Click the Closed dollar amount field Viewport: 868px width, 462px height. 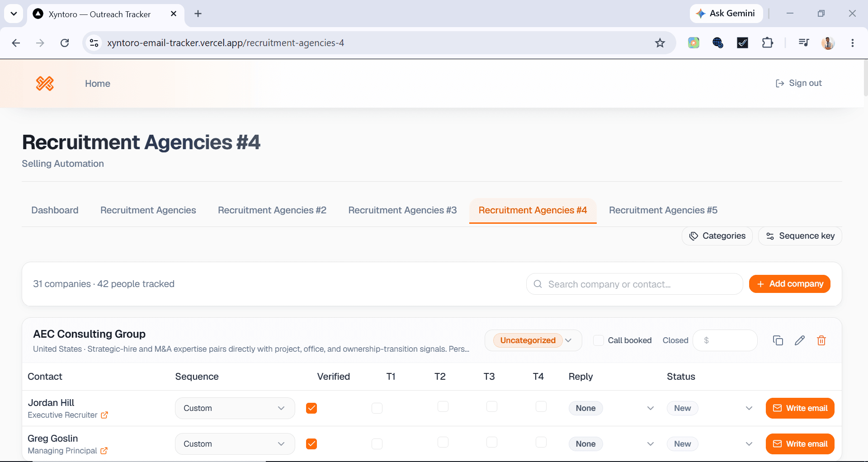point(725,340)
